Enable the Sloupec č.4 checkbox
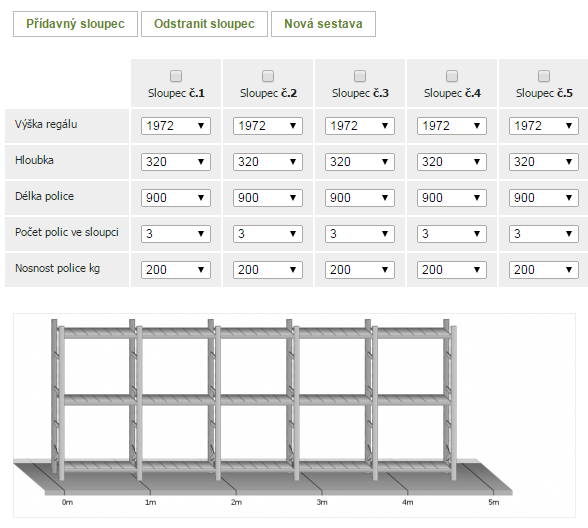This screenshot has height=528, width=588. coord(452,76)
